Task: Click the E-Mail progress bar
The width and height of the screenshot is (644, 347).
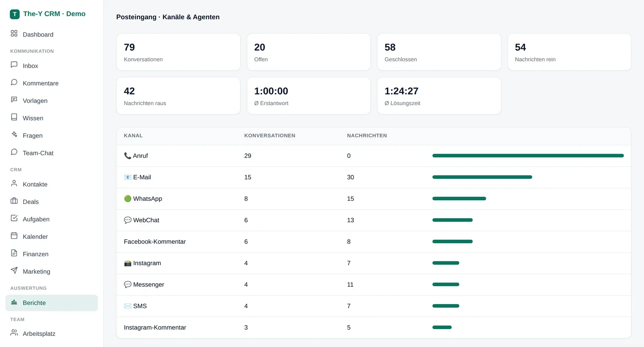Action: click(482, 177)
